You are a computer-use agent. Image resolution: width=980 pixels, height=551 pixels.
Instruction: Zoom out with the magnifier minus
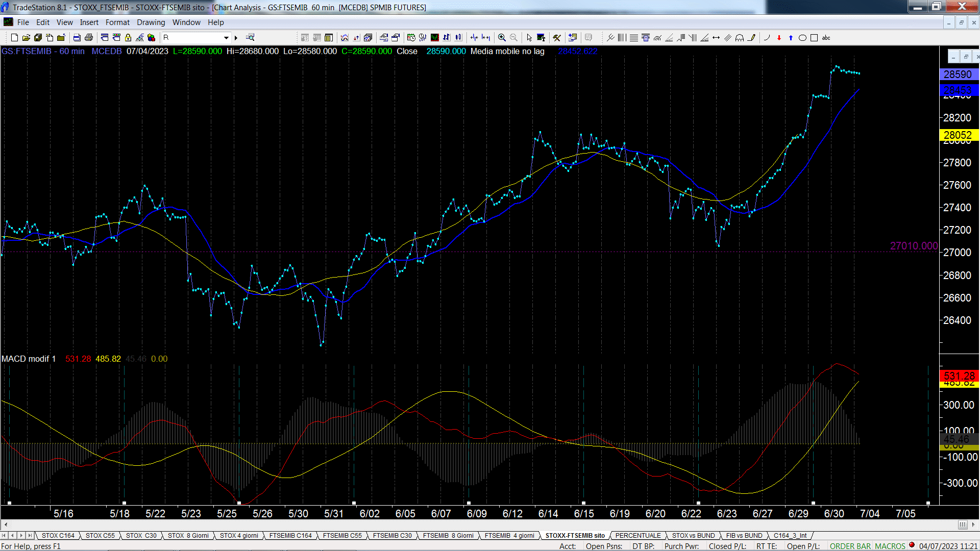pyautogui.click(x=513, y=38)
